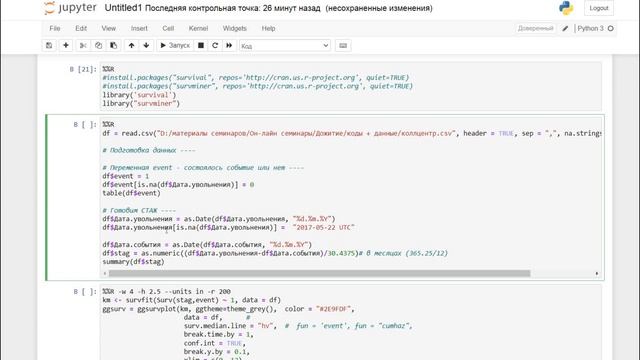Image resolution: width=640 pixels, height=360 pixels.
Task: Click right arrow of cell horizontal scrollbar
Action: tap(597, 273)
